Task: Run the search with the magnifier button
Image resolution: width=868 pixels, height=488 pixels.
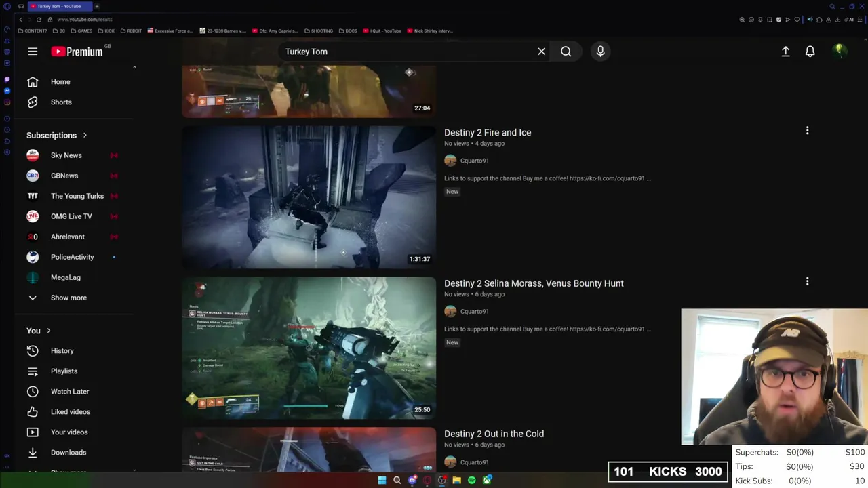Action: (x=566, y=52)
